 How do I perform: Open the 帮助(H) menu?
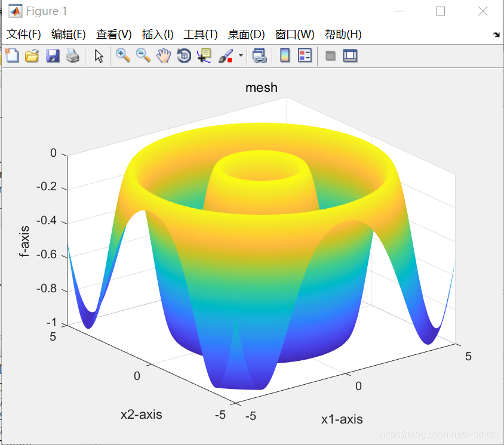coord(343,35)
